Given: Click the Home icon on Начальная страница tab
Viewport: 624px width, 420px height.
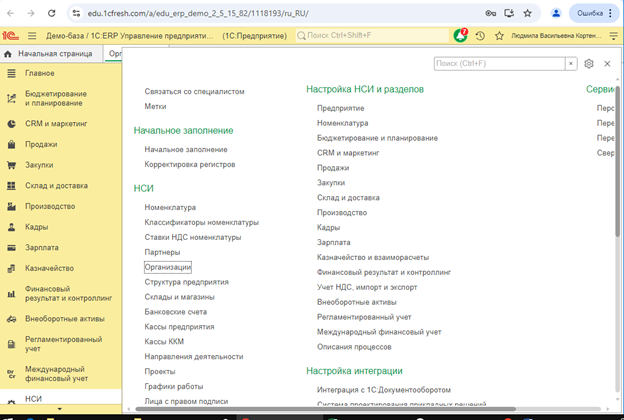Looking at the screenshot, I should (x=8, y=54).
